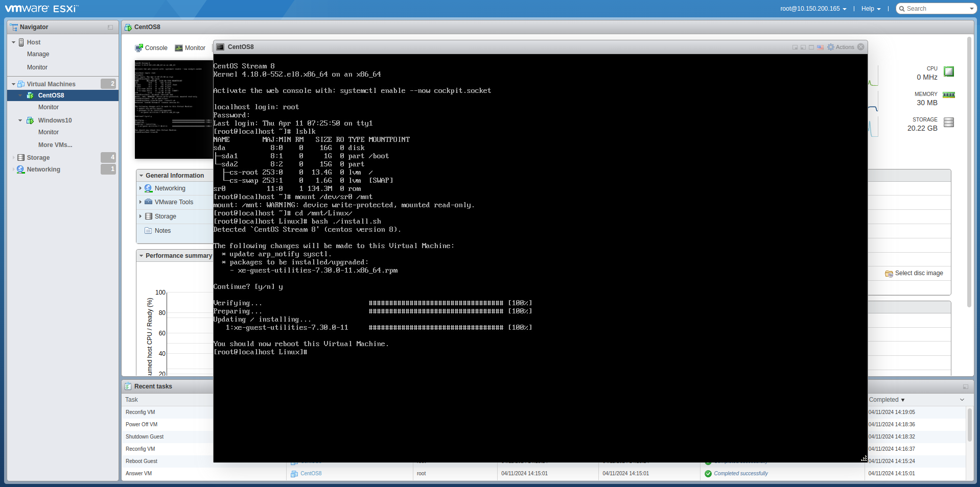The image size is (980, 487).
Task: Click the memory module icon
Action: click(x=949, y=95)
